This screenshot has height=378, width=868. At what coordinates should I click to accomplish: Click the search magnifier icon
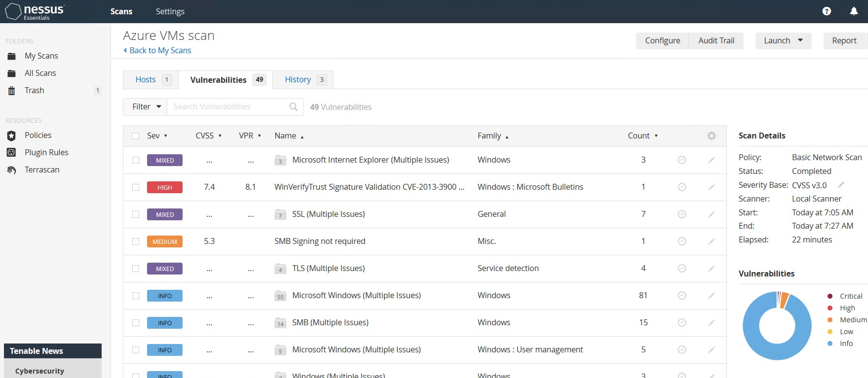(x=294, y=106)
